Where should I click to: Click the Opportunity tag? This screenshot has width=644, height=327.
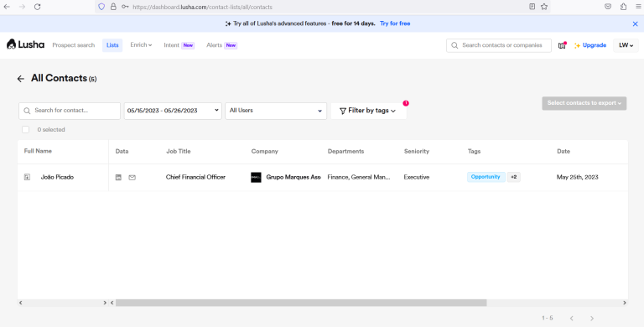tap(486, 177)
